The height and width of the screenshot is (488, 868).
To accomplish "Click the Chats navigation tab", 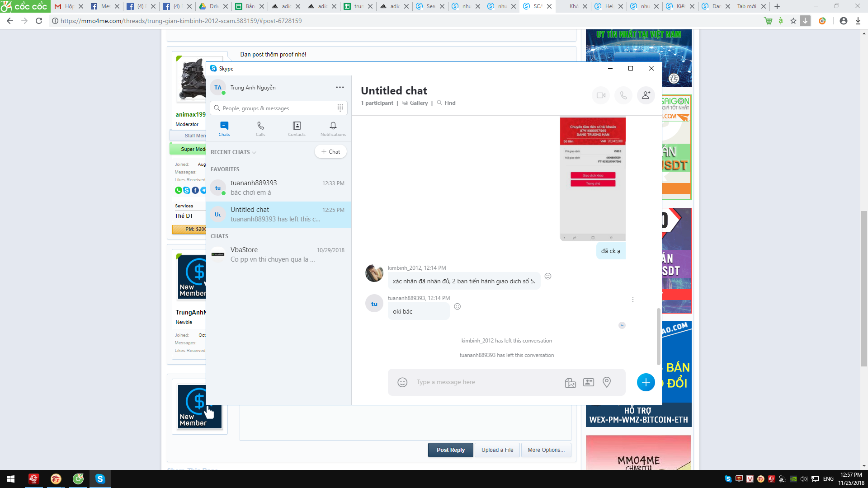I will pyautogui.click(x=224, y=128).
